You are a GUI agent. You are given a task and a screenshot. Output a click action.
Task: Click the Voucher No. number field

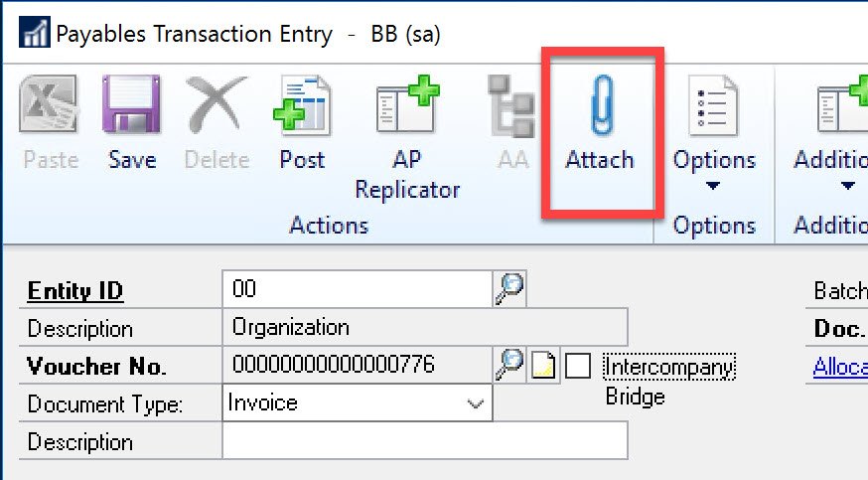(x=358, y=365)
